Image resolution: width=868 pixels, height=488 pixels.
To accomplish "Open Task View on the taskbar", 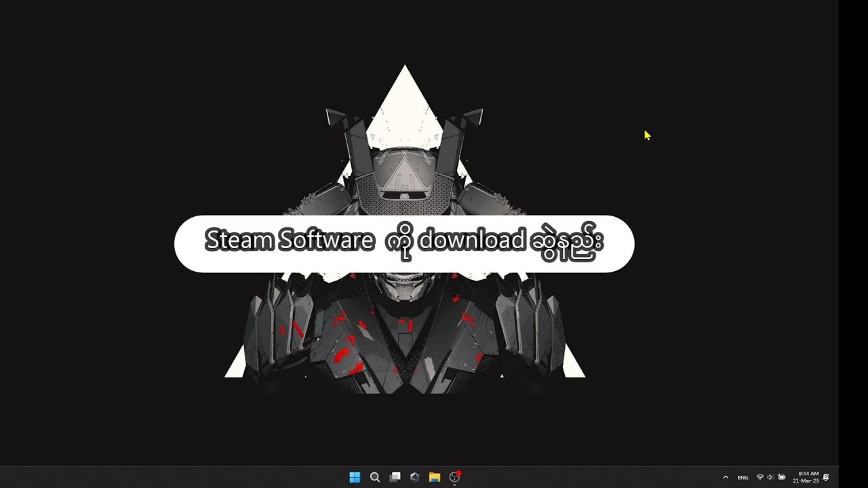I will pos(395,477).
